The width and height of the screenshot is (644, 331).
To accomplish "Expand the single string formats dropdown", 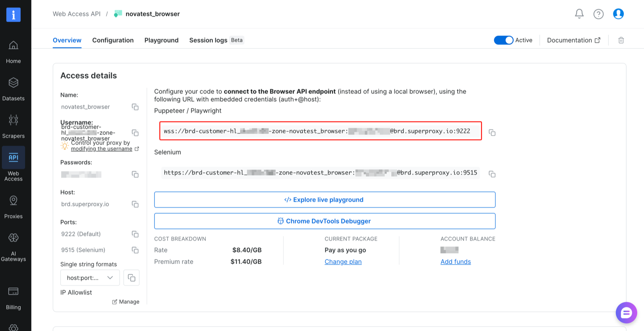I will click(x=90, y=278).
